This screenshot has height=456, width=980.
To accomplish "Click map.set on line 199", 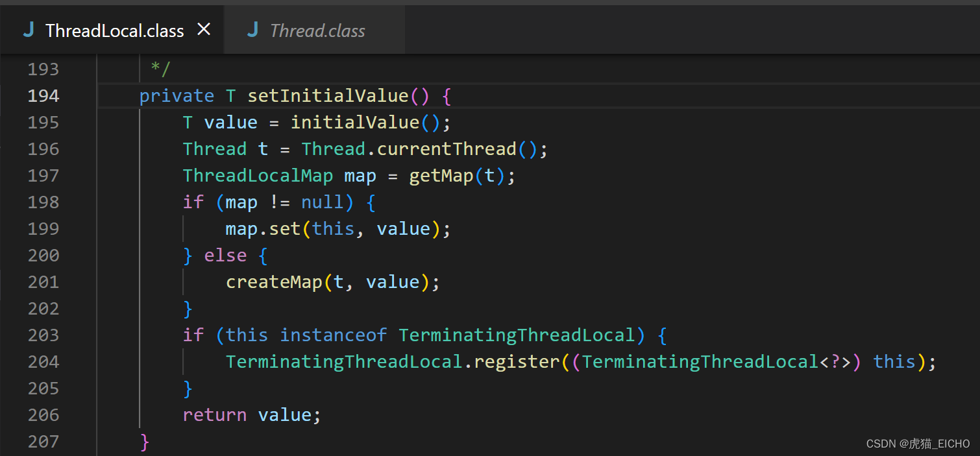I will 263,229.
